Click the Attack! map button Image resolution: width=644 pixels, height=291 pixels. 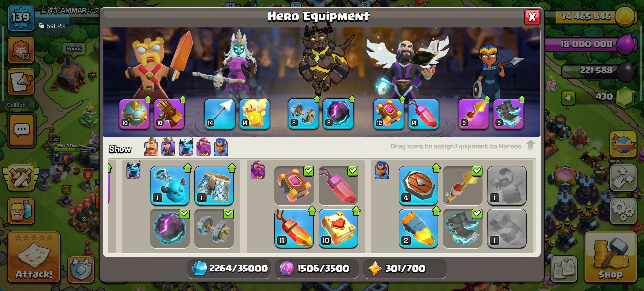click(34, 257)
